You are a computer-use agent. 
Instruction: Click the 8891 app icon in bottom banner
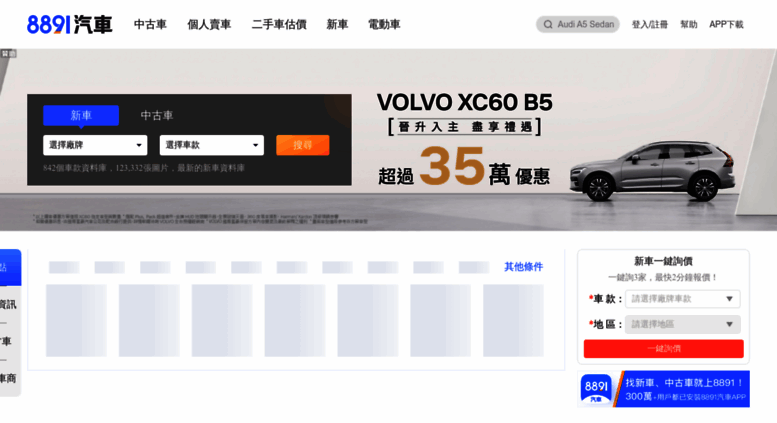(x=596, y=389)
